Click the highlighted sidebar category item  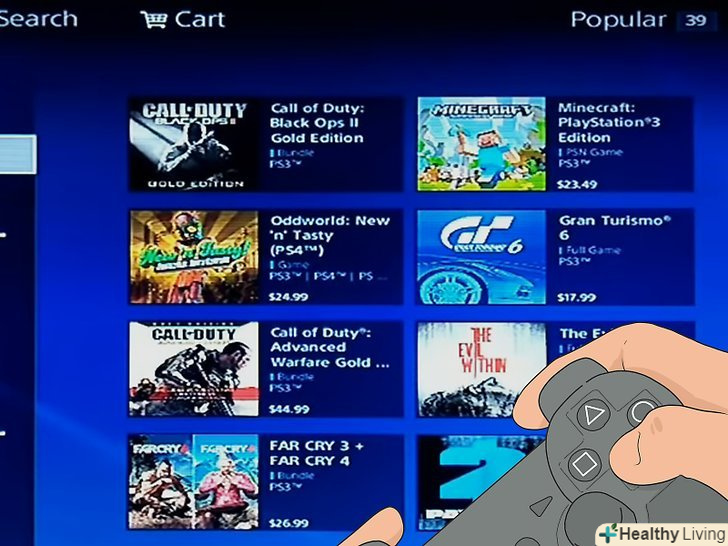pos(18,154)
